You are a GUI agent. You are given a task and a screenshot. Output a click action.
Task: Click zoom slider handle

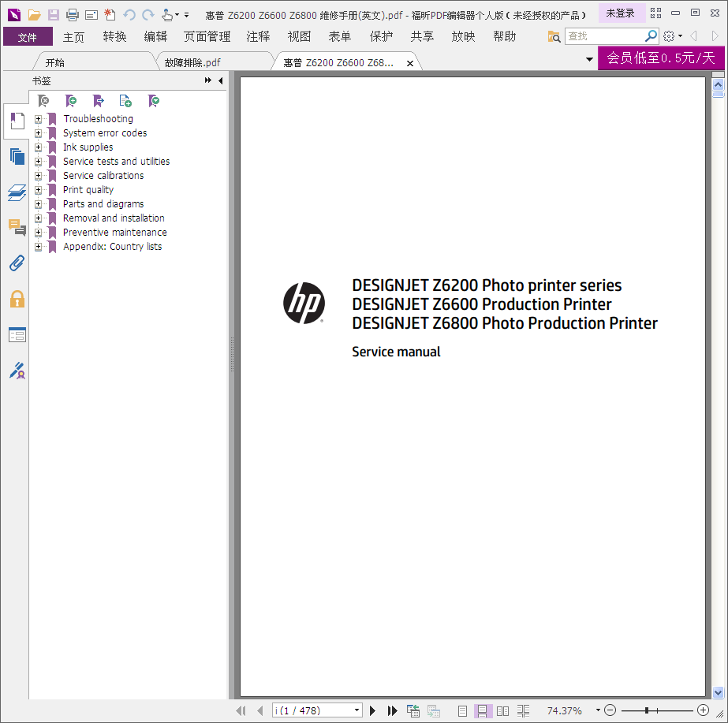pyautogui.click(x=646, y=710)
